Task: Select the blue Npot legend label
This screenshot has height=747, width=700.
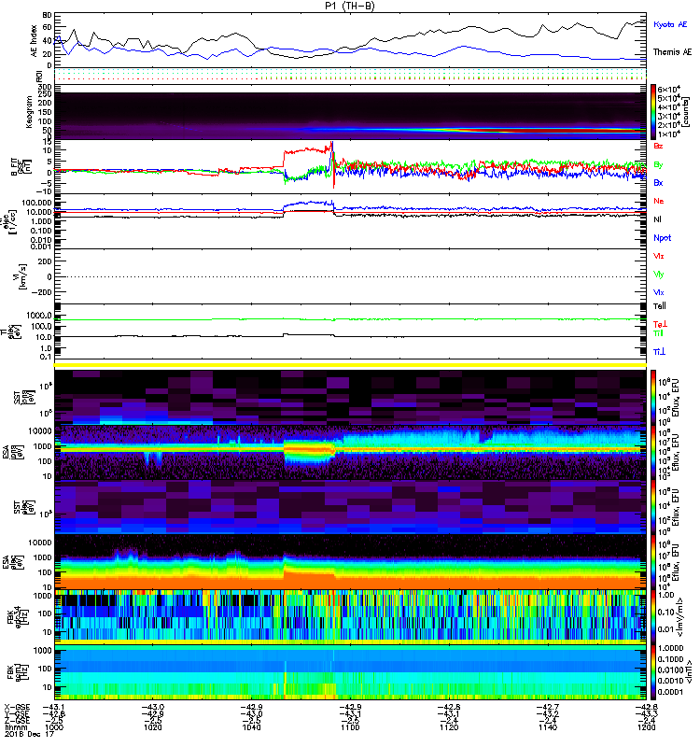Action: (x=663, y=238)
